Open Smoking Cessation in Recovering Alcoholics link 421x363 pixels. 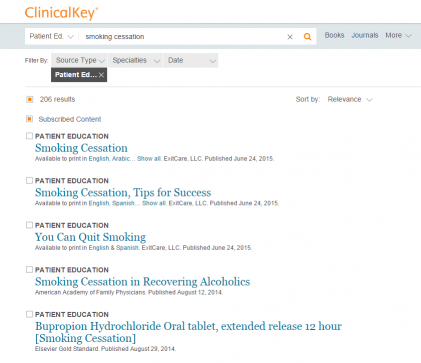coord(142,282)
